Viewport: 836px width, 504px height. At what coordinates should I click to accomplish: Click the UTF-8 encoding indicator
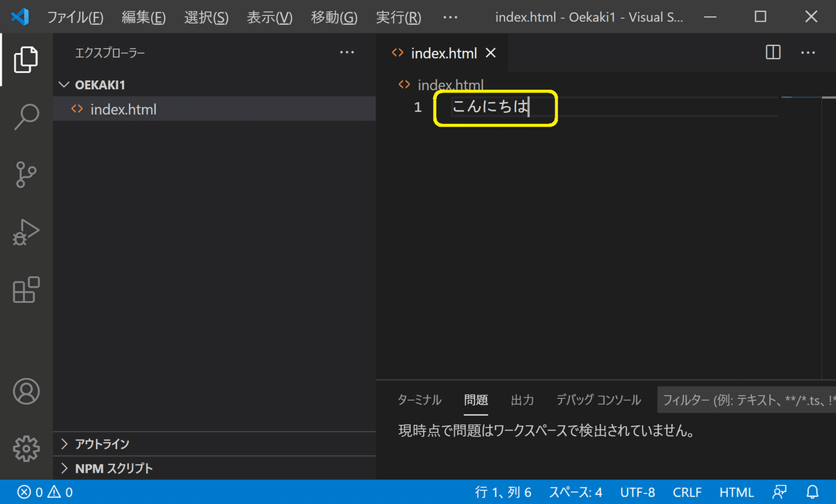click(638, 492)
